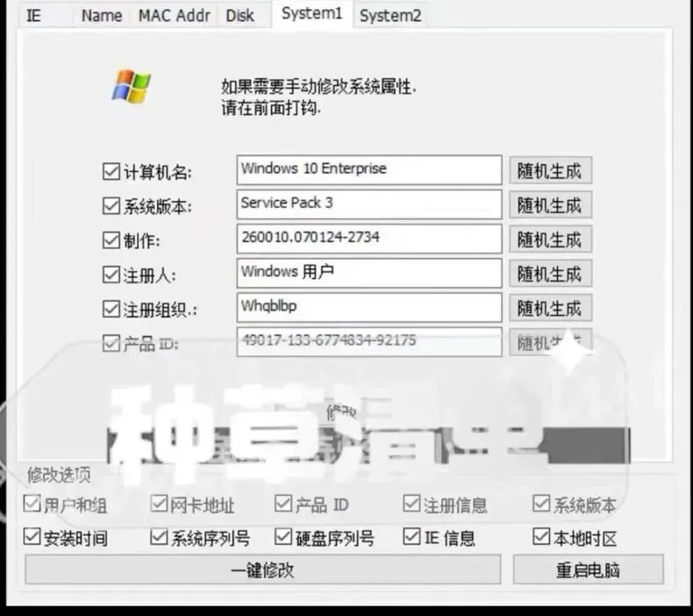Click the 如果需要手动修改系统属性 instruction text
The image size is (693, 616).
[x=318, y=87]
